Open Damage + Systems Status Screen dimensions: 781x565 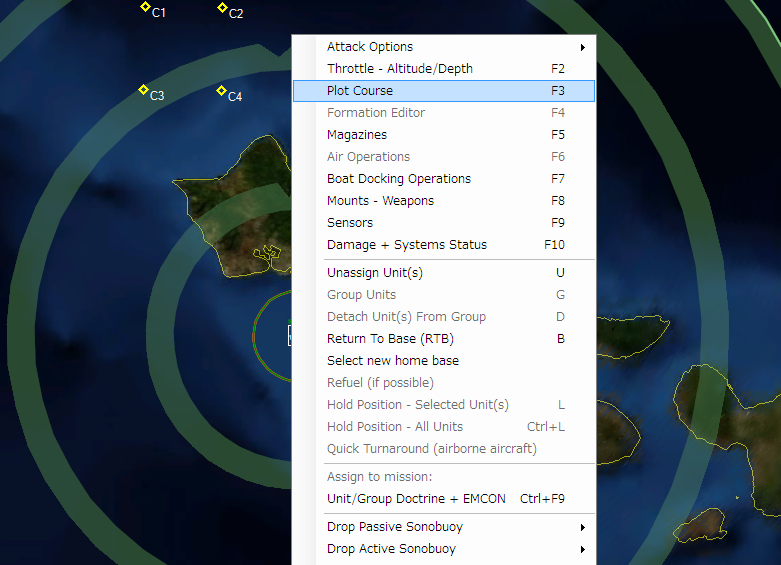point(444,245)
